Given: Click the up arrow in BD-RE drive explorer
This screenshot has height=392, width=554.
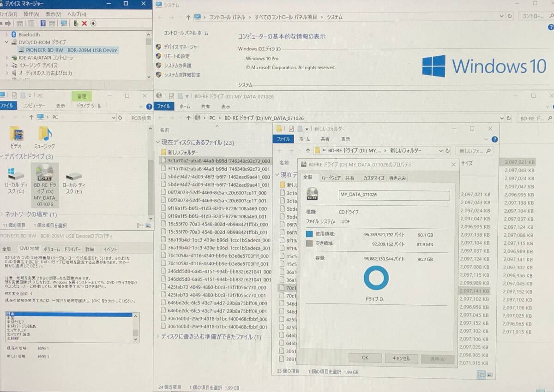Looking at the screenshot, I should (x=188, y=118).
